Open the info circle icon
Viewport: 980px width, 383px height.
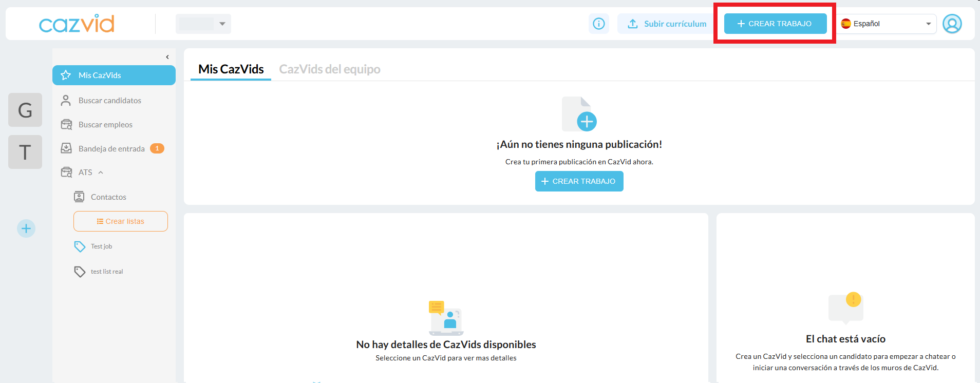599,24
